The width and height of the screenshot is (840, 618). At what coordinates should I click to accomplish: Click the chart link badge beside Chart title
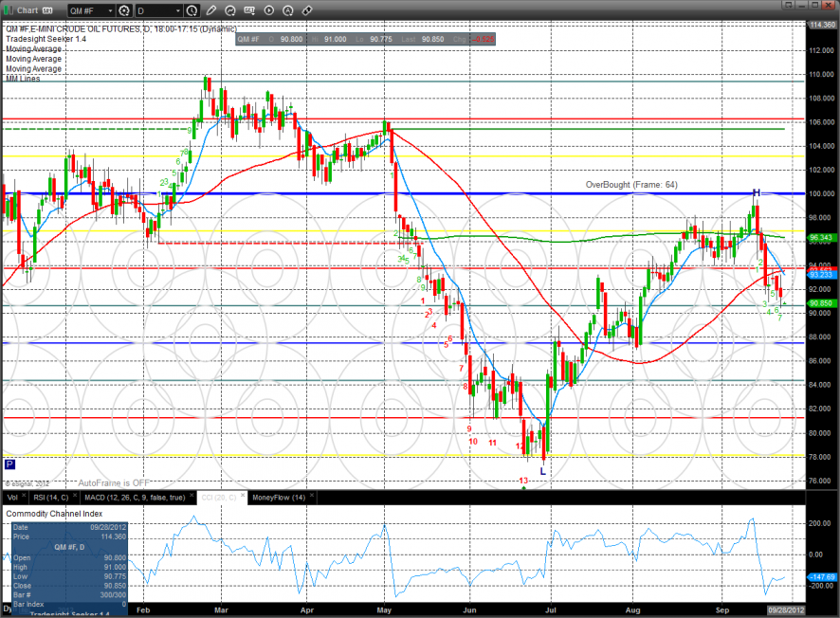click(47, 10)
